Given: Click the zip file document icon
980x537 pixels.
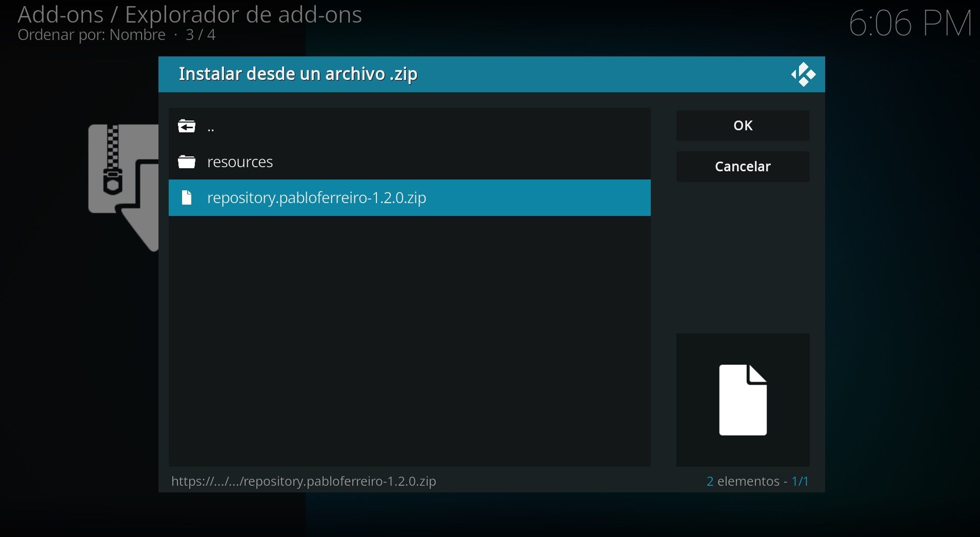Looking at the screenshot, I should click(x=187, y=197).
